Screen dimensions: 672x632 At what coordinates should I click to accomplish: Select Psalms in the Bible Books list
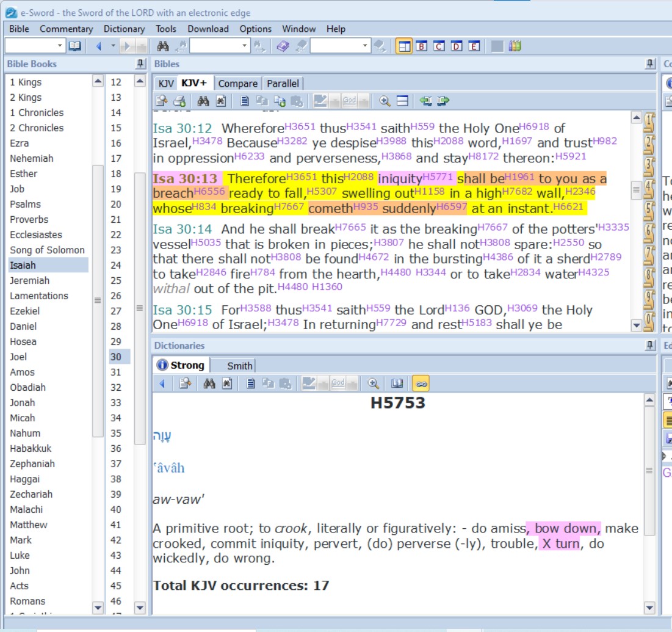point(25,204)
